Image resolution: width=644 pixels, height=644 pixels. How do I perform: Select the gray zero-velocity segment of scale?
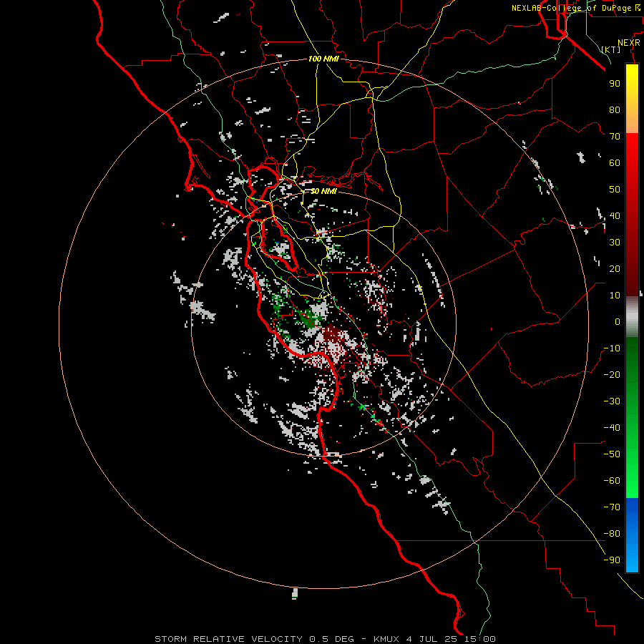pos(632,316)
